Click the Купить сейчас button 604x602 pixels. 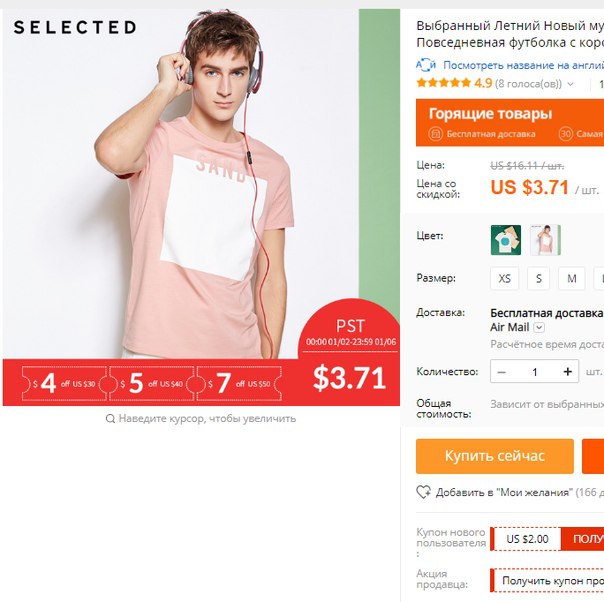495,456
